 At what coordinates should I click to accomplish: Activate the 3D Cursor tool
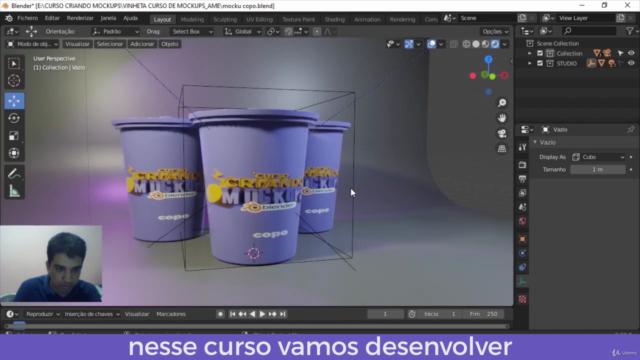(x=14, y=81)
